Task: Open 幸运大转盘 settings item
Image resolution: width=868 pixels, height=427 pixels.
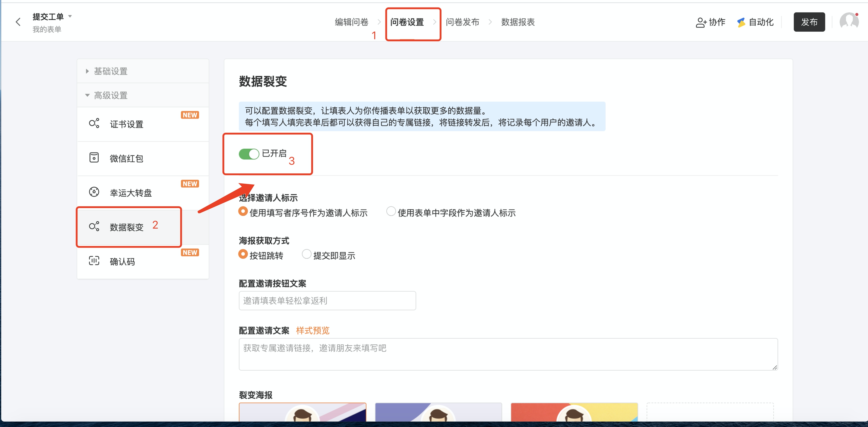Action: 143,193
